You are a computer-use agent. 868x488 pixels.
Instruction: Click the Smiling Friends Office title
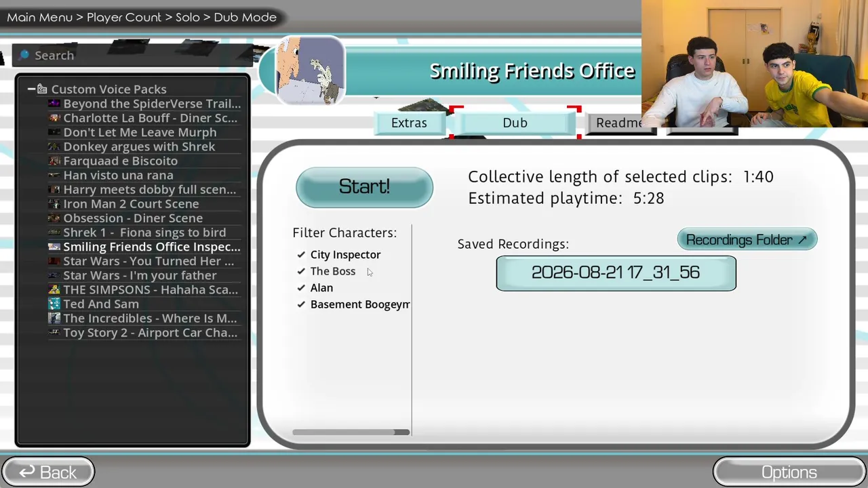click(x=532, y=71)
